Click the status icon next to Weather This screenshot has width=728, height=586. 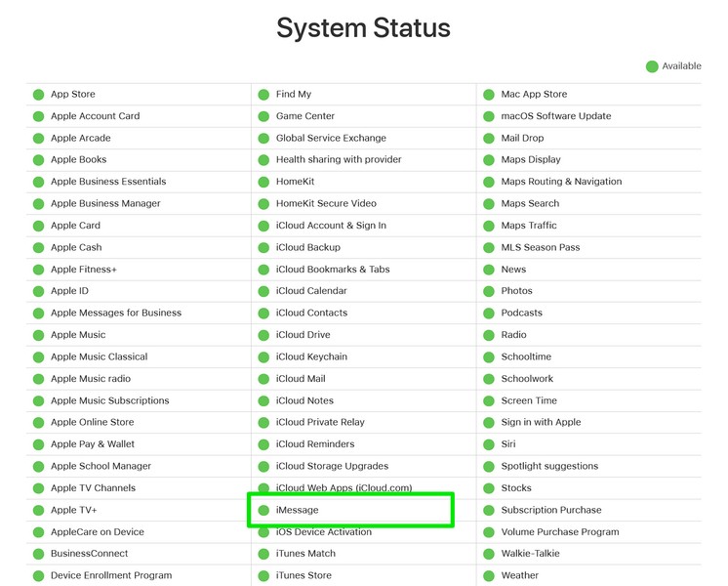[489, 575]
